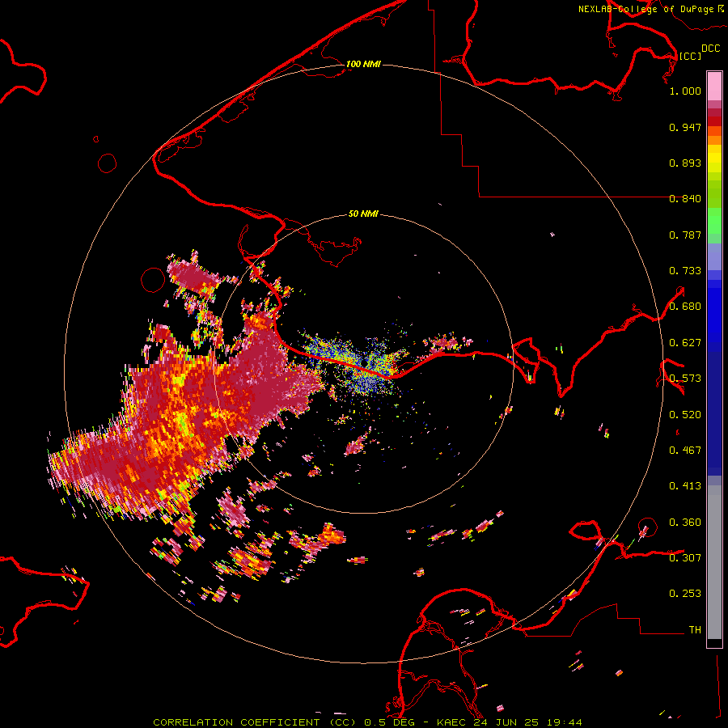Click the 0.893 scale value
Screen dimensions: 728x728
click(x=685, y=163)
